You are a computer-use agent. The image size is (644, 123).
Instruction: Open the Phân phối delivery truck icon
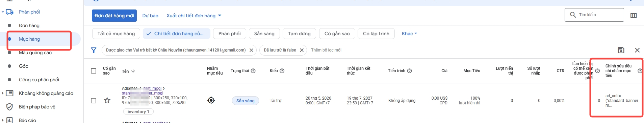10,12
